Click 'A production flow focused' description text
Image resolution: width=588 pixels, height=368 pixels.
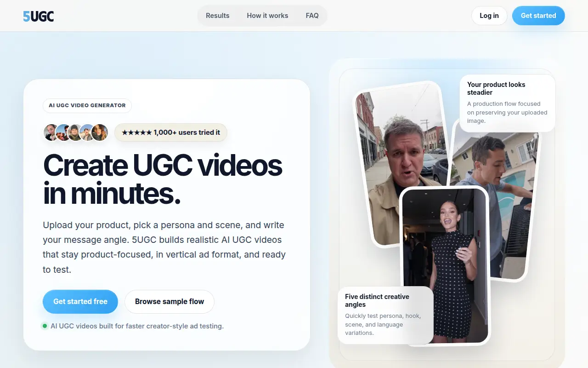pos(507,112)
